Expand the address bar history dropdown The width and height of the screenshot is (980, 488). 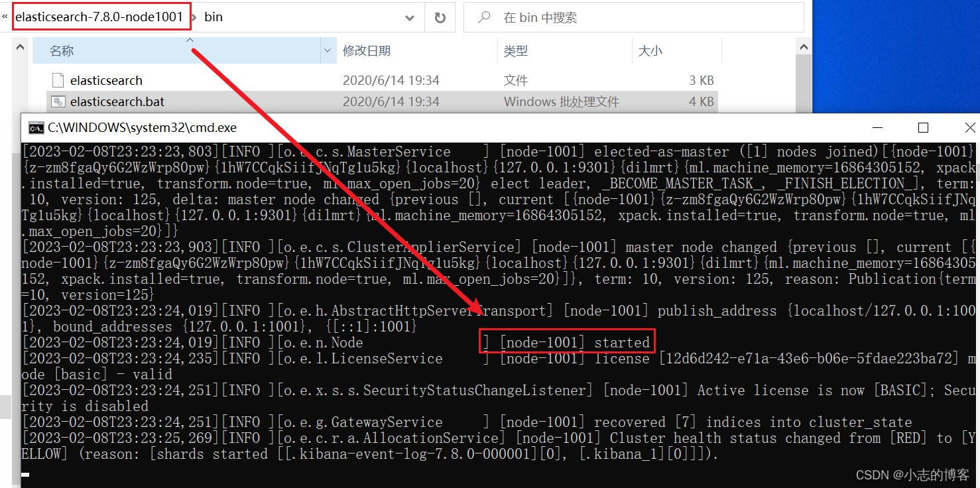[410, 18]
